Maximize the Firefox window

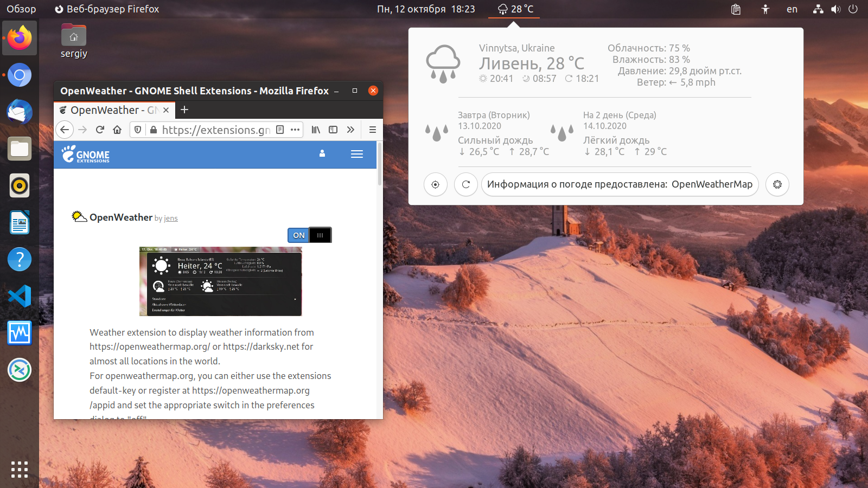(355, 91)
